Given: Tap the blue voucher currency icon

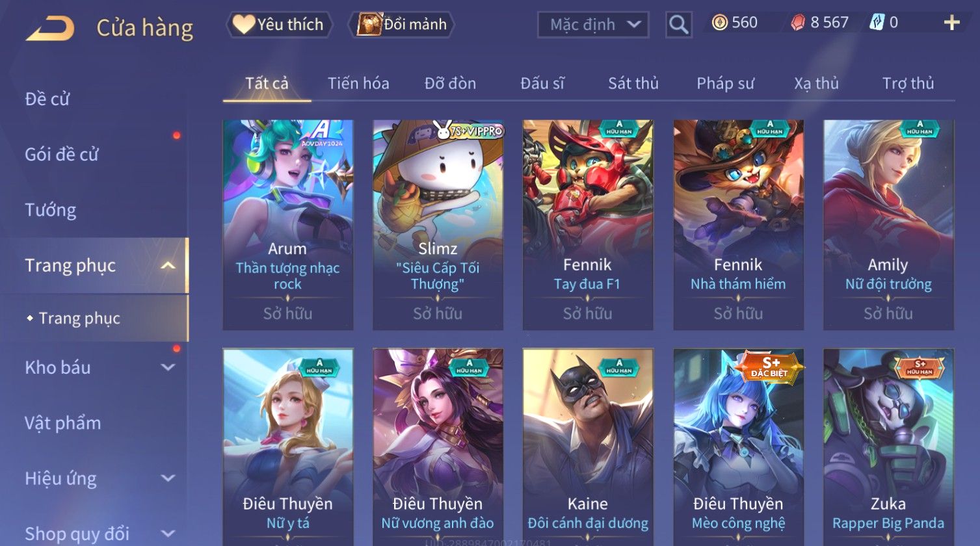Looking at the screenshot, I should (x=877, y=23).
